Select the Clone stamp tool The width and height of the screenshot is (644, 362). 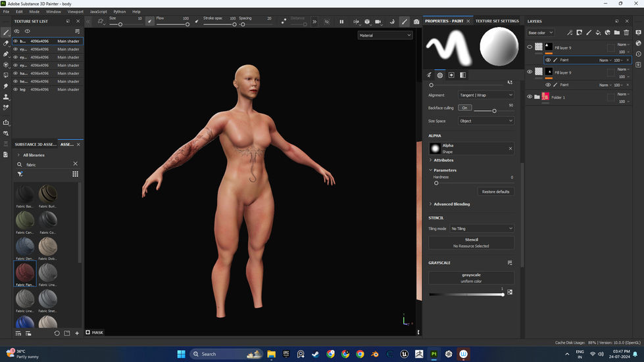pyautogui.click(x=6, y=97)
